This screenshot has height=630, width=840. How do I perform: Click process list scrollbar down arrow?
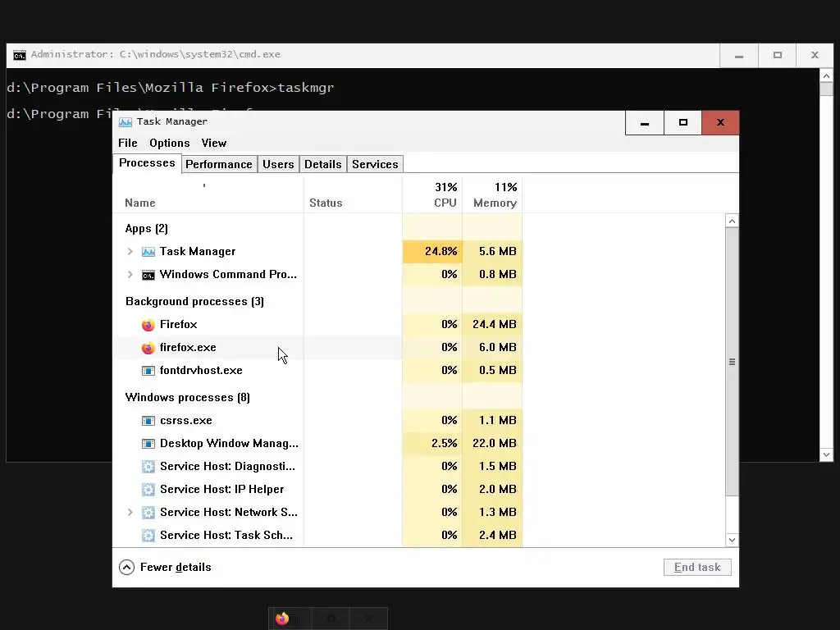point(732,540)
